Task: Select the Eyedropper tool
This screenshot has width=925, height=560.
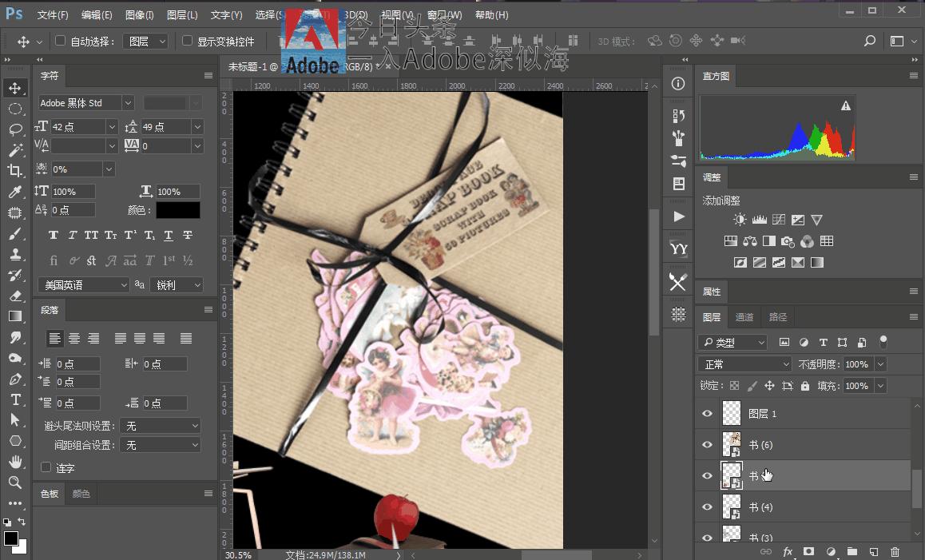Action: pos(14,192)
